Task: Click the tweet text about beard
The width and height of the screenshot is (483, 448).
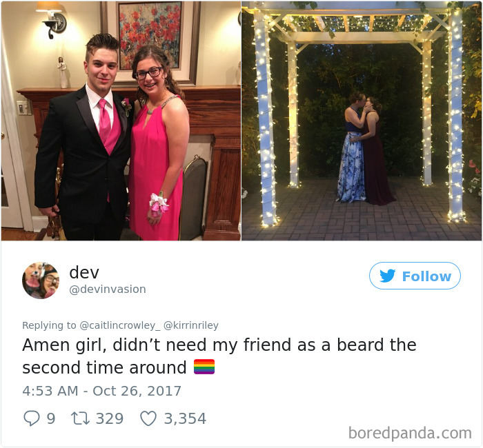Action: point(219,356)
